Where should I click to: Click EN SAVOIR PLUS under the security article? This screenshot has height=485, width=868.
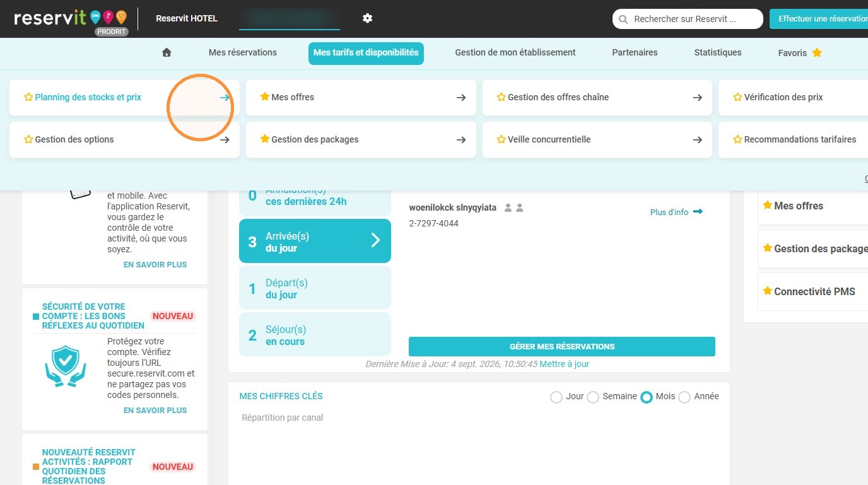[155, 410]
